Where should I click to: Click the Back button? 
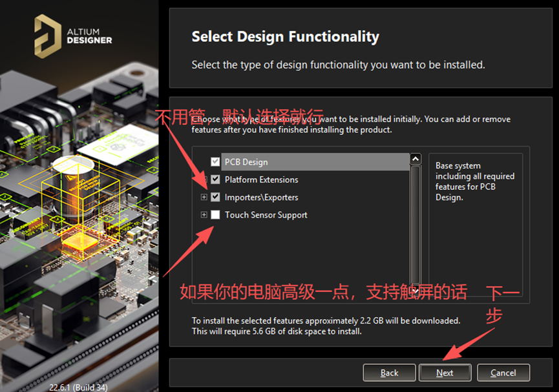389,373
